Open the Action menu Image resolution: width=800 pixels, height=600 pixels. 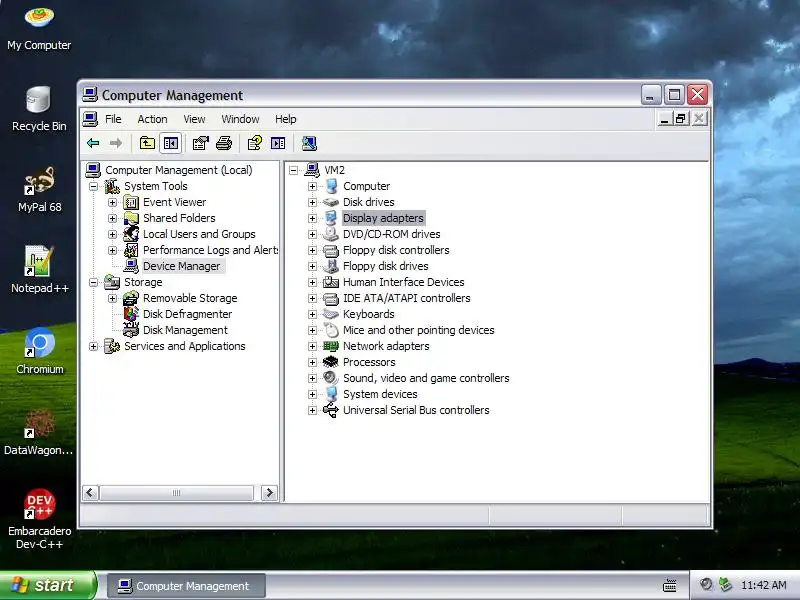[x=153, y=119]
